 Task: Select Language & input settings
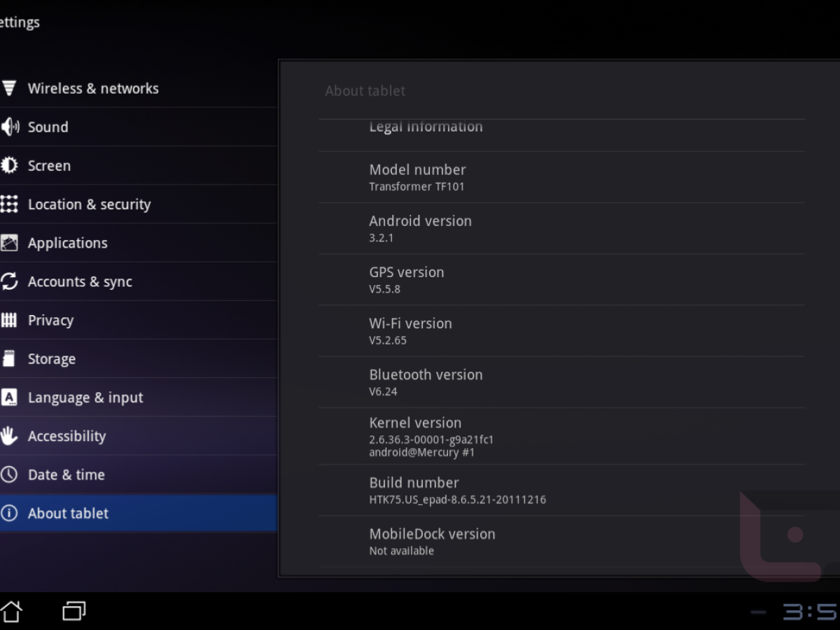click(85, 398)
